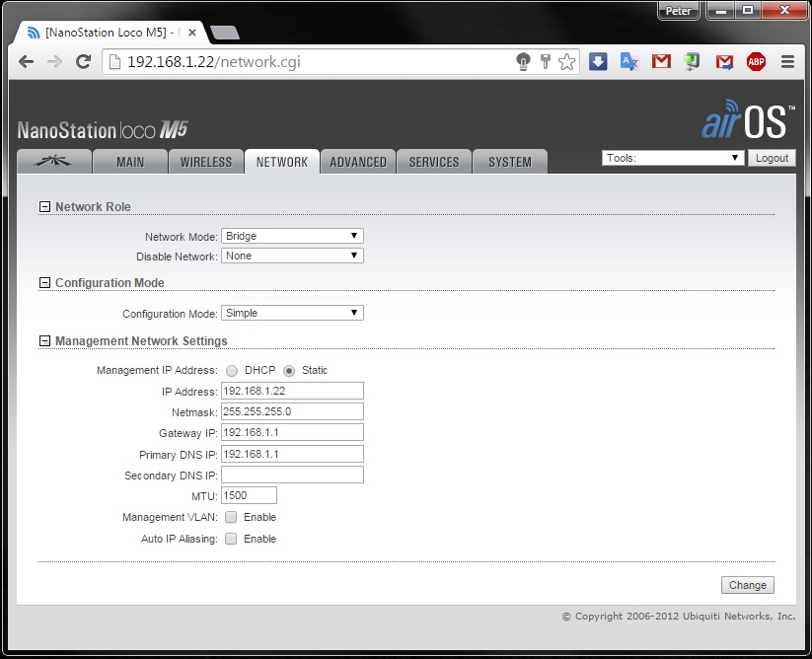
Task: Switch to the ADVANCED tab
Action: coord(358,162)
